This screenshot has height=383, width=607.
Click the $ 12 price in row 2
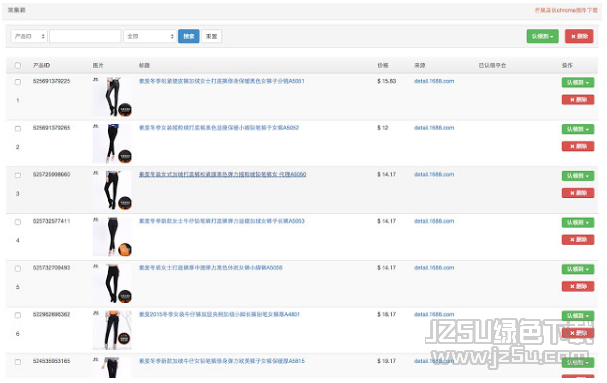pos(383,128)
